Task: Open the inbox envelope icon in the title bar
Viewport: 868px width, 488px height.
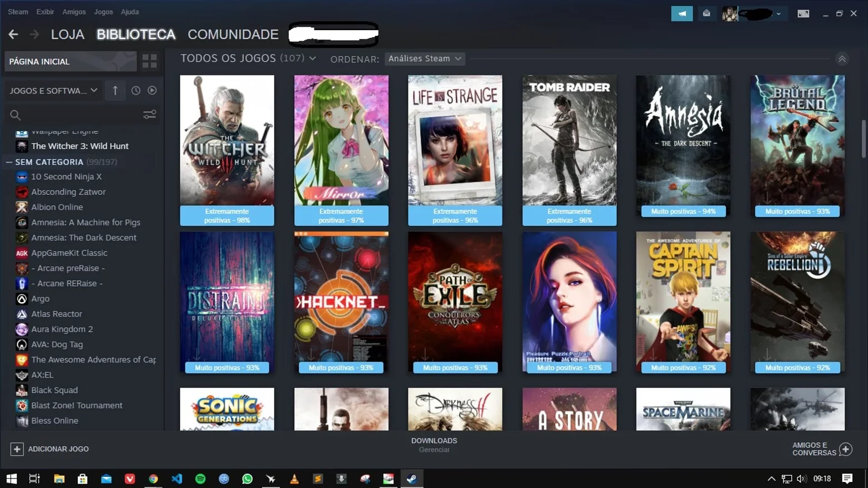Action: click(x=706, y=13)
